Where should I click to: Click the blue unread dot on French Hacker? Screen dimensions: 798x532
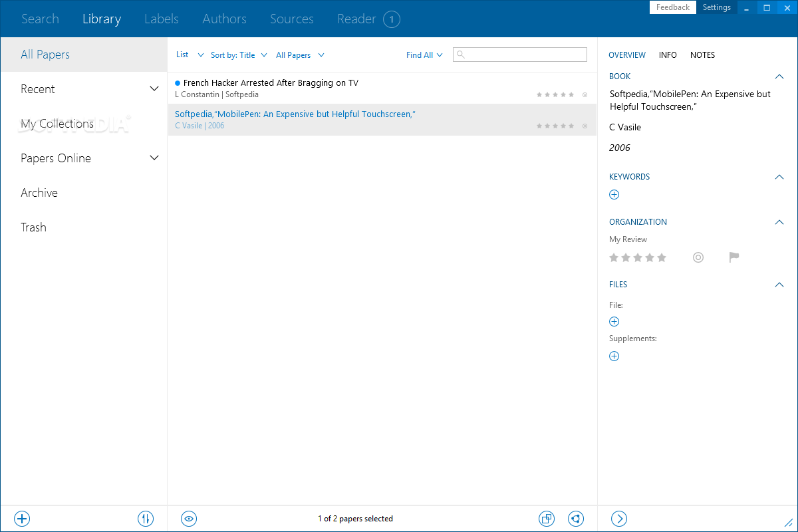pos(178,83)
